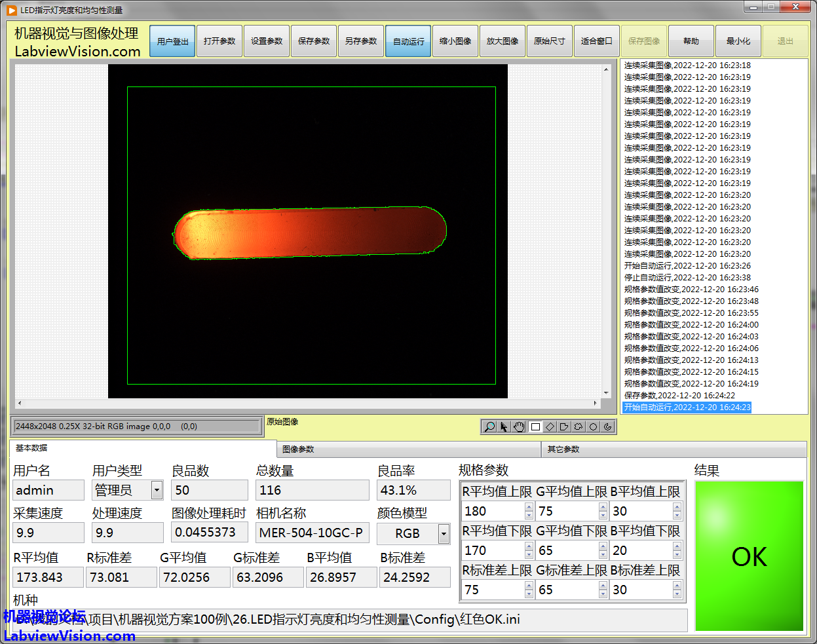
Task: Select the annulus ROI tool
Action: coord(607,426)
